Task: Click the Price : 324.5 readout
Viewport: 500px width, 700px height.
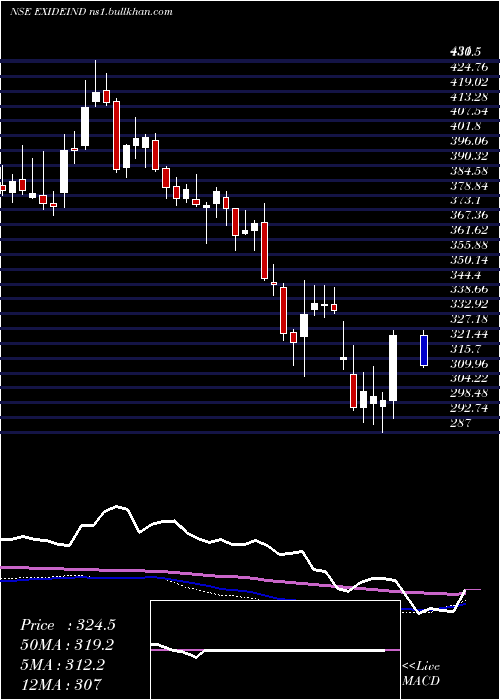Action: pos(68,625)
